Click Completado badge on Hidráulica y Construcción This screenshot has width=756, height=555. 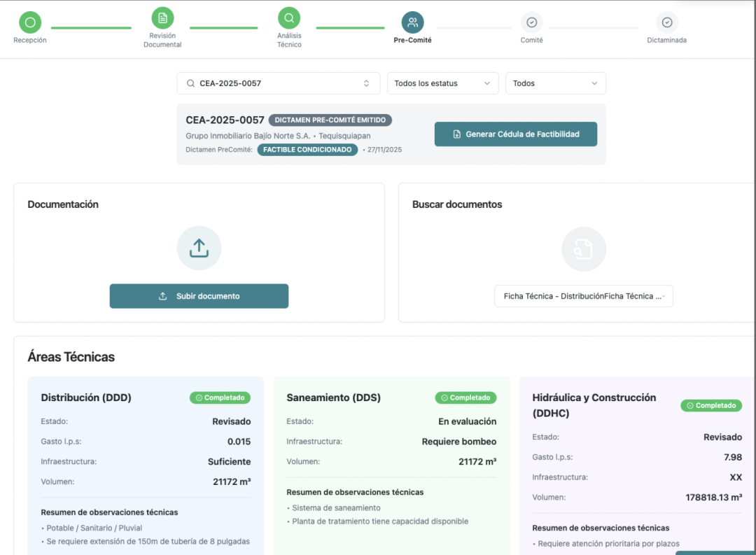pos(711,405)
